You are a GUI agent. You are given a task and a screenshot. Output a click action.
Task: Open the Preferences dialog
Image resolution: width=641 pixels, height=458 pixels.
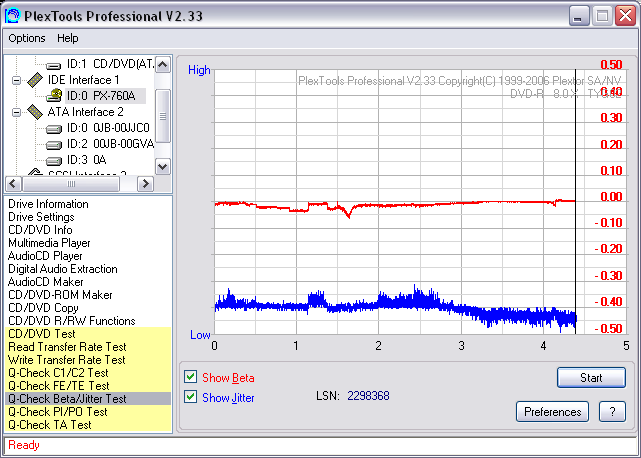coord(552,412)
